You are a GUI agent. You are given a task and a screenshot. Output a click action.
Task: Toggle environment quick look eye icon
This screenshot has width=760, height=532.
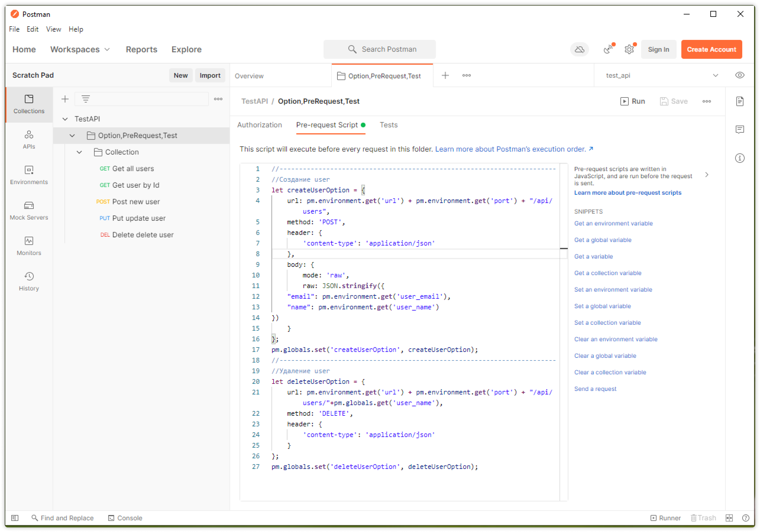click(x=739, y=75)
